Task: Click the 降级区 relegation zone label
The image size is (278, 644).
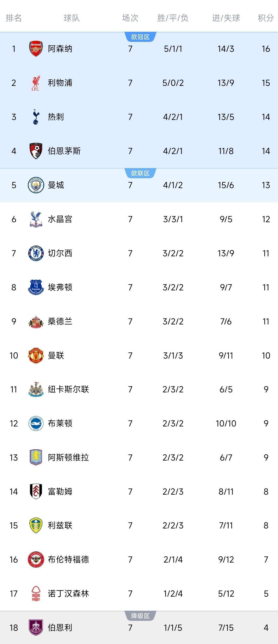Action: [140, 616]
